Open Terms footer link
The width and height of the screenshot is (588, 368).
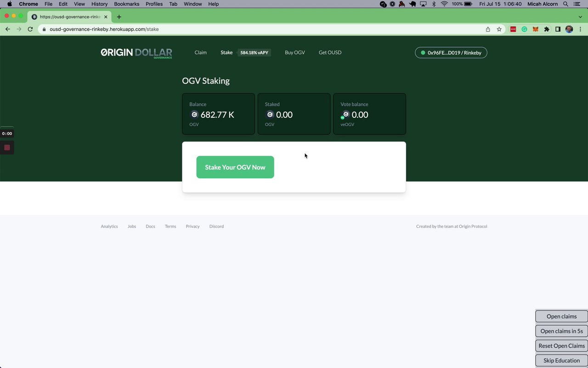(x=170, y=226)
